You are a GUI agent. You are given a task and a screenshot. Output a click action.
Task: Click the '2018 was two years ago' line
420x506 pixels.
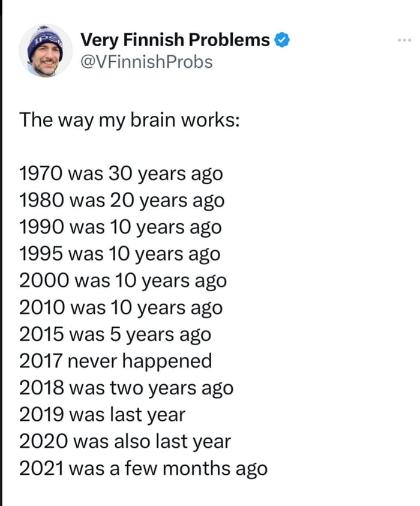126,388
